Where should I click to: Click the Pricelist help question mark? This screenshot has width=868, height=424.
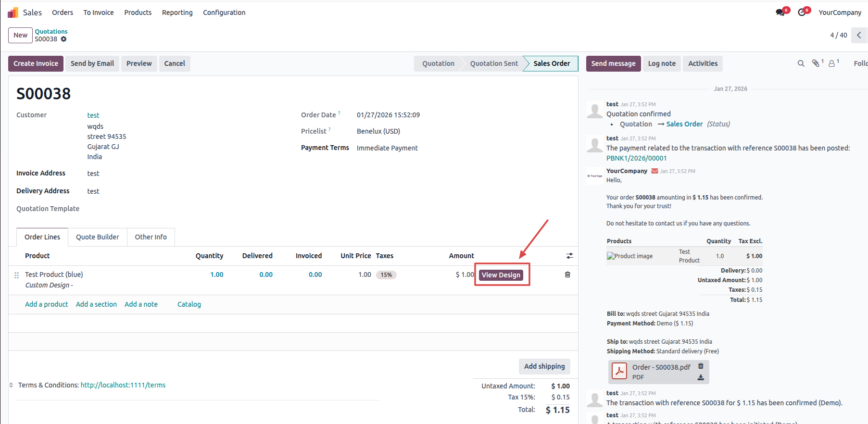pos(329,130)
